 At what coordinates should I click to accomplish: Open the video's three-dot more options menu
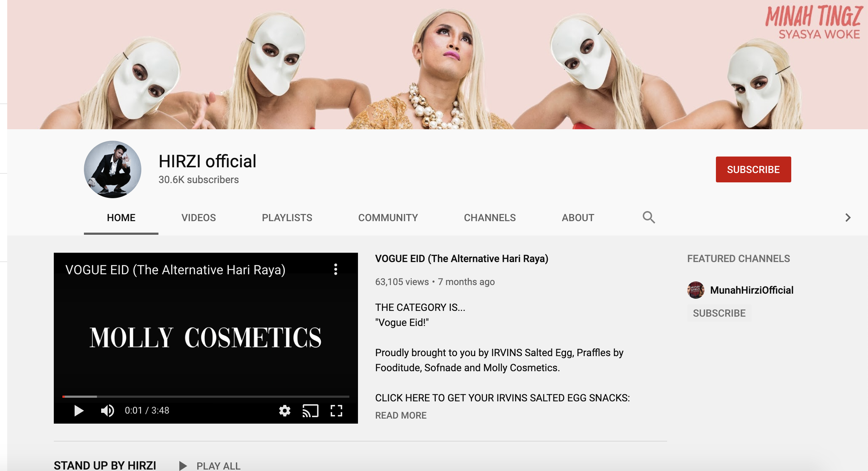pyautogui.click(x=336, y=269)
